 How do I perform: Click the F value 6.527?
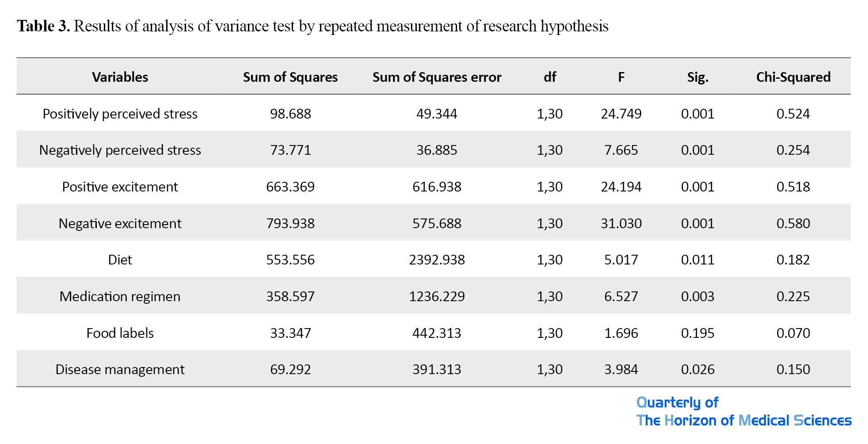(621, 296)
